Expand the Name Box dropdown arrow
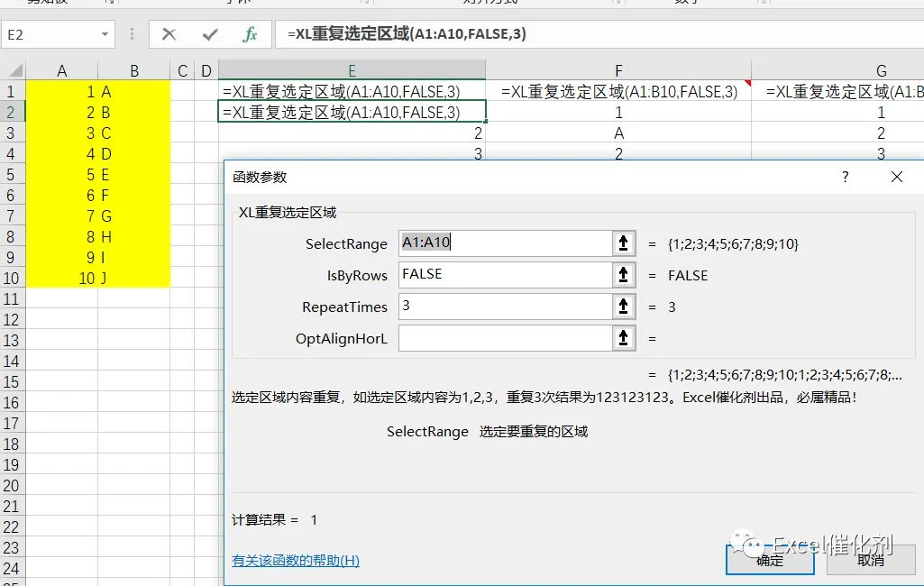 coord(105,34)
